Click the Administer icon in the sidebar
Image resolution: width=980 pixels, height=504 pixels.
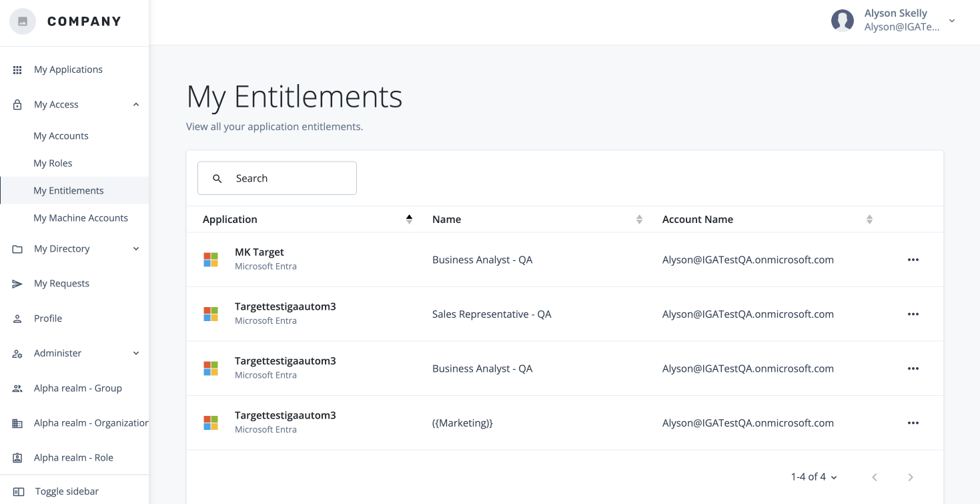coord(17,353)
